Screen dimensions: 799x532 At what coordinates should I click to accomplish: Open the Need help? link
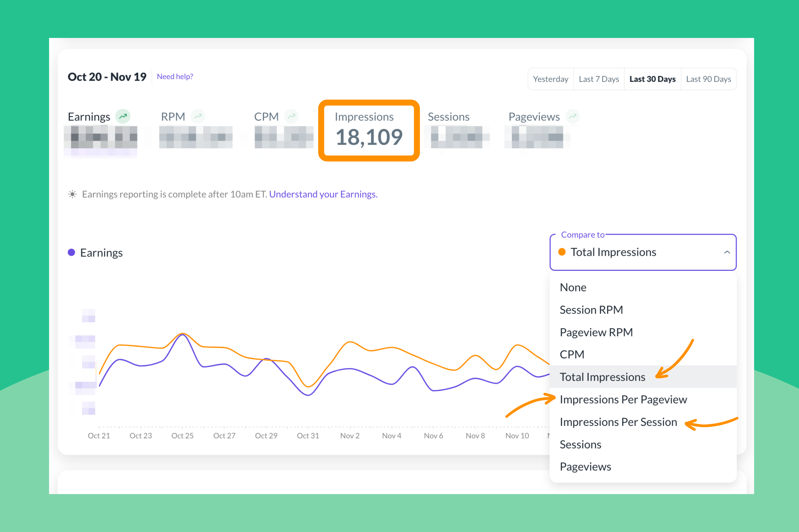(x=175, y=77)
